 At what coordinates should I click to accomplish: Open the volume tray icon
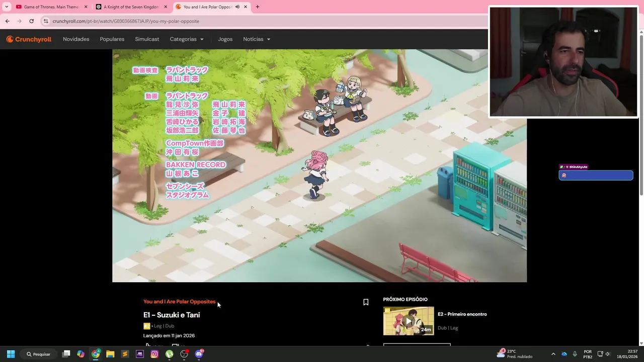[x=608, y=354]
